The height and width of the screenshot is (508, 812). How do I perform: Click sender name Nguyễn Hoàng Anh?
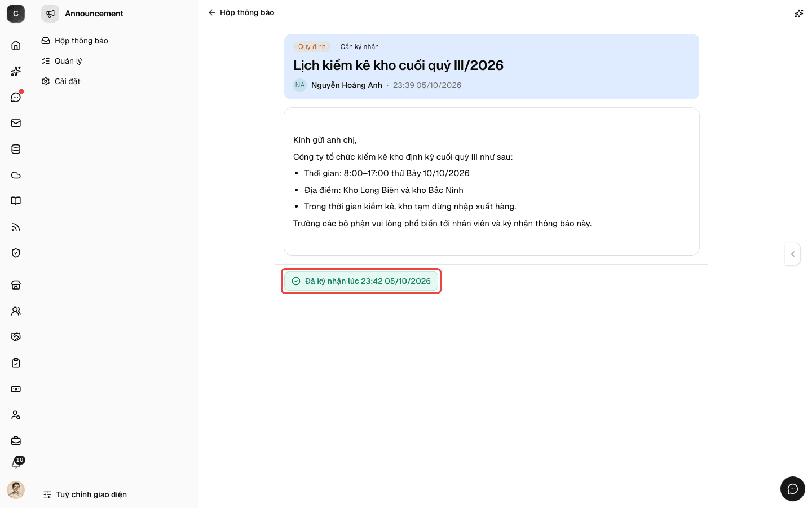click(x=347, y=85)
